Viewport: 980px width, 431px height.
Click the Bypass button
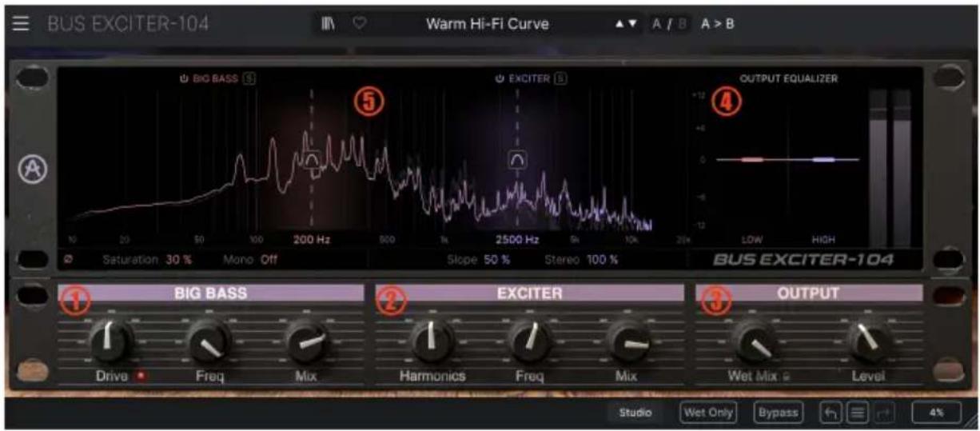[778, 413]
